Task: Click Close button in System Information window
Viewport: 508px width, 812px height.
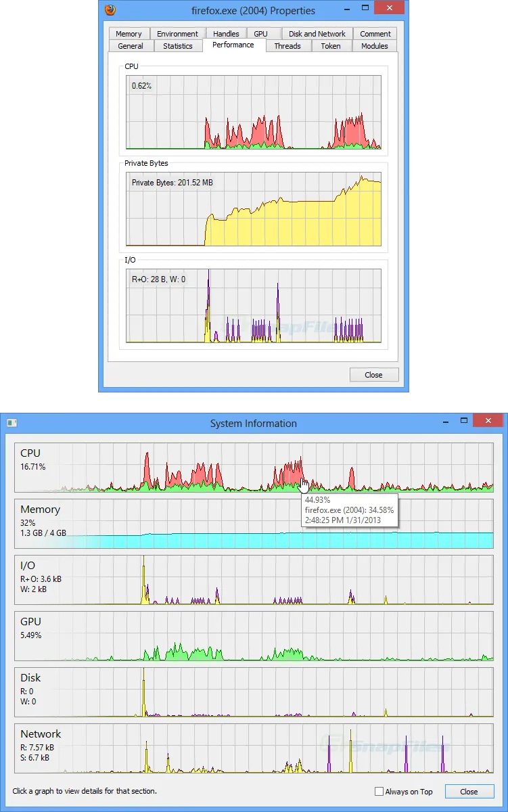Action: pos(469,791)
